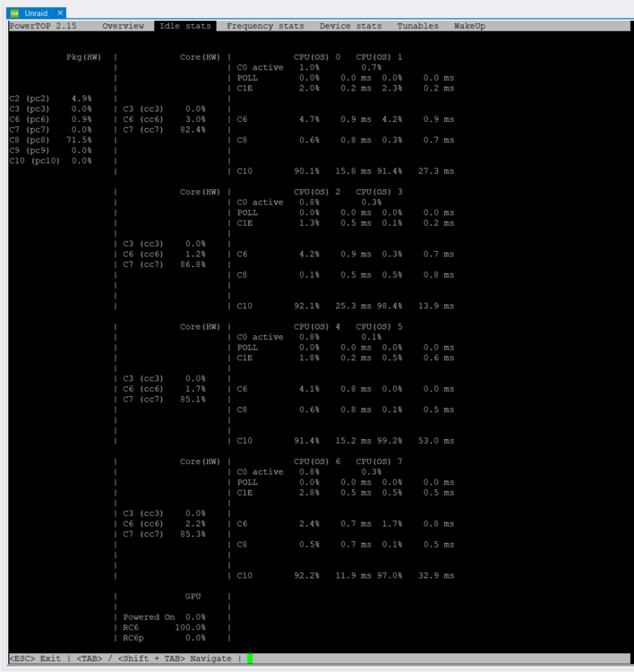Click the Pkg(HW) column header

(x=83, y=57)
